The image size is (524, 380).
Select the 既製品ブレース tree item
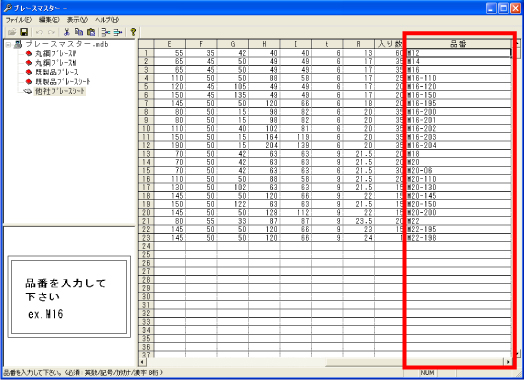pos(57,72)
